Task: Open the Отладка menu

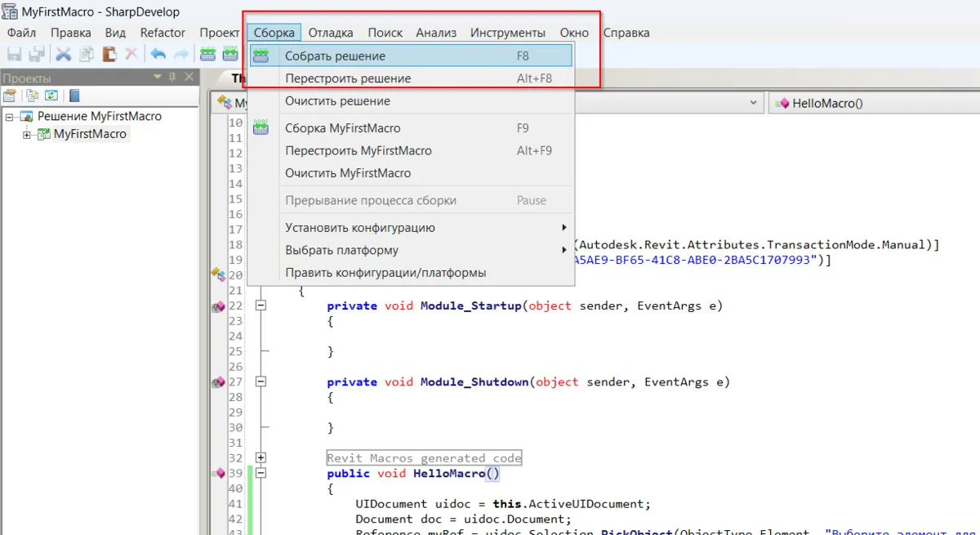Action: click(331, 33)
